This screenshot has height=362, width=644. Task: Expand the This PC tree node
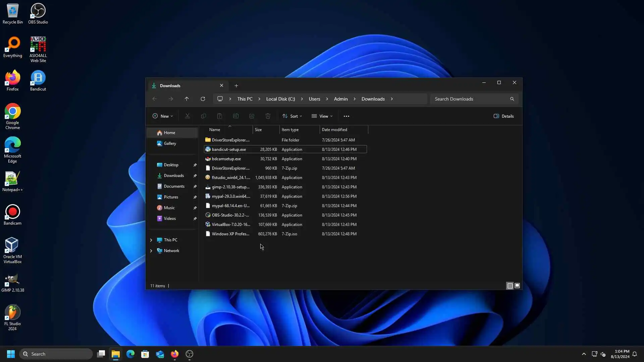coord(151,240)
